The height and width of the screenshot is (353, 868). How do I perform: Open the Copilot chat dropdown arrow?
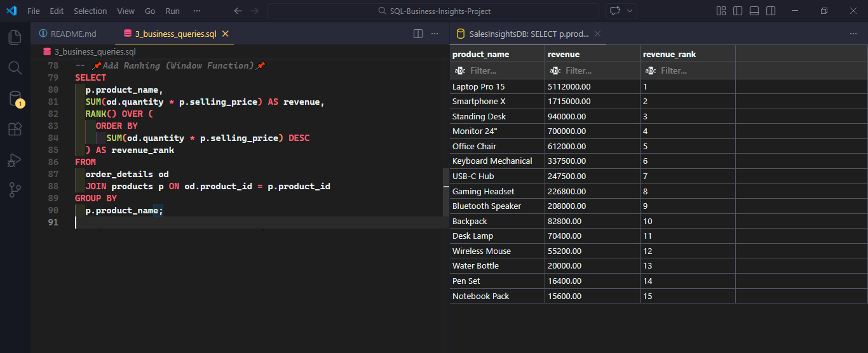(x=630, y=11)
